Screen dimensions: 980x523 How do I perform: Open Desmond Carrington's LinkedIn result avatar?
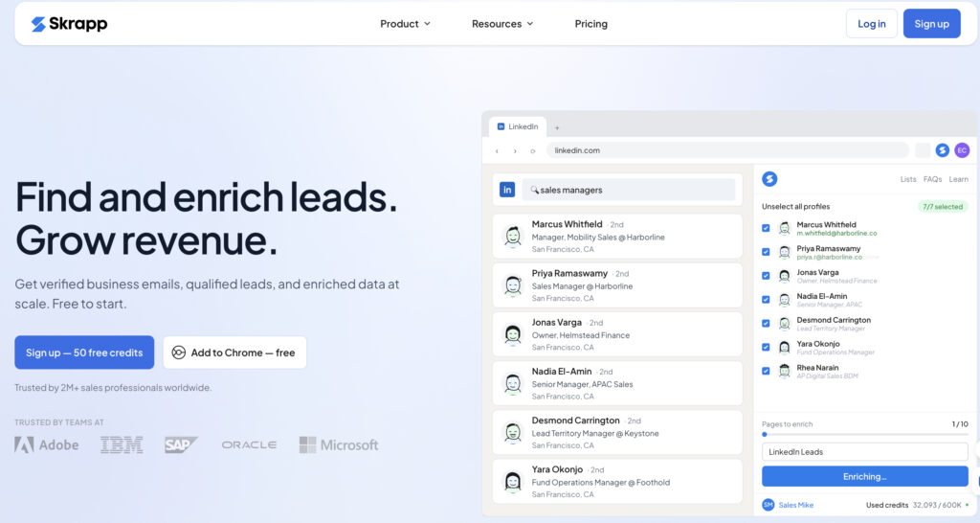click(x=513, y=432)
